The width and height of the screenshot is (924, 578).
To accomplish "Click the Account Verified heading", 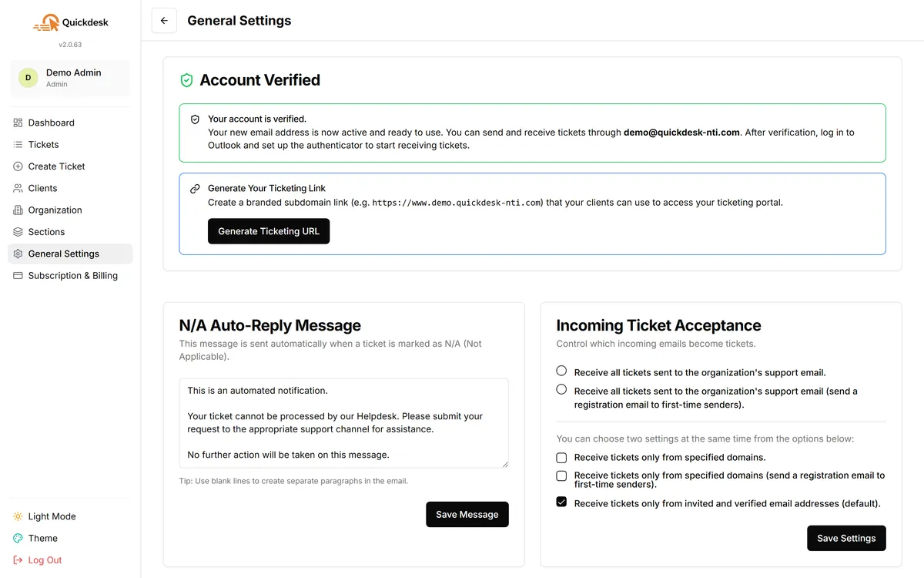I will 259,80.
